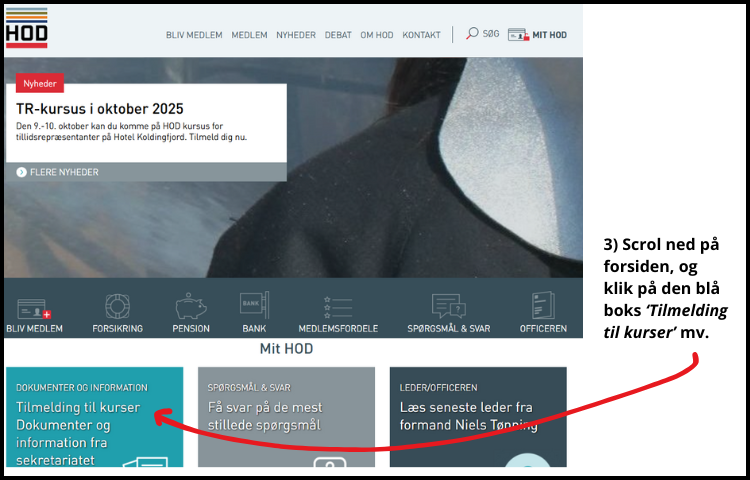Open the Forsikring lifebuoy icon
Image resolution: width=750 pixels, height=480 pixels.
pyautogui.click(x=118, y=306)
